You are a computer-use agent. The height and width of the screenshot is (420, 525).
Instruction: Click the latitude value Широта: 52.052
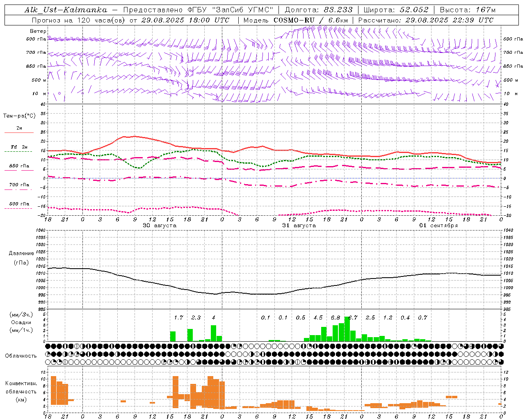pos(396,10)
